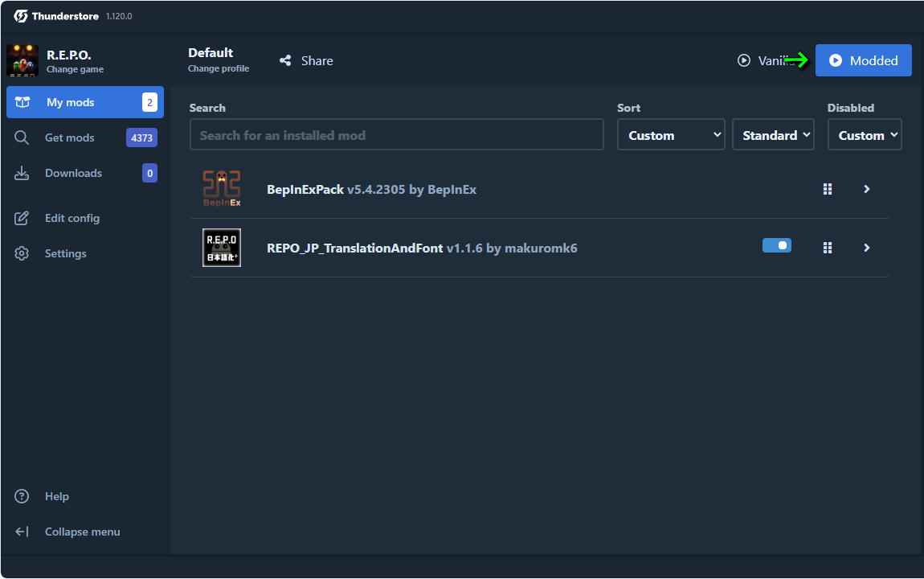Screen dimensions: 924x579
Task: Open the Standard sort direction dropdown
Action: coord(773,135)
